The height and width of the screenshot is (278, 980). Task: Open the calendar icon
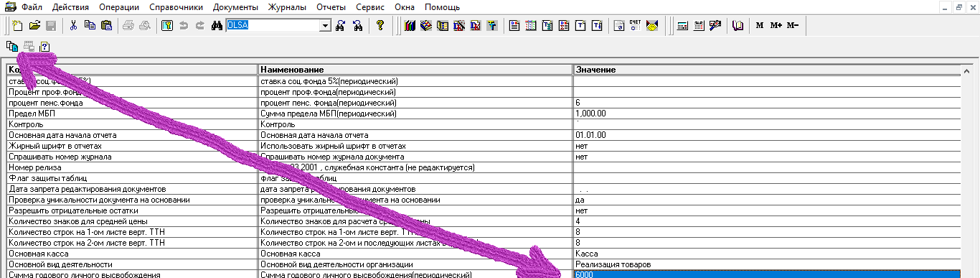pyautogui.click(x=699, y=26)
